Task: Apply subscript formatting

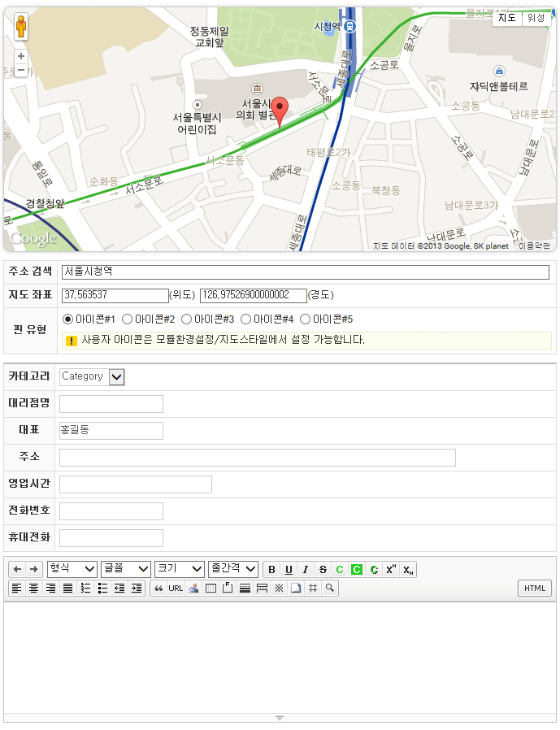Action: point(408,569)
